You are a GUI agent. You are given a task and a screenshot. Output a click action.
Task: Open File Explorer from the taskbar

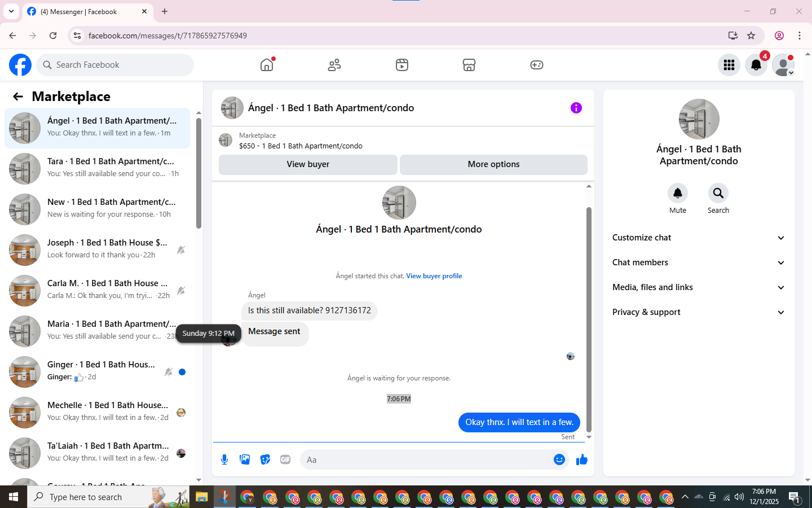(x=202, y=497)
